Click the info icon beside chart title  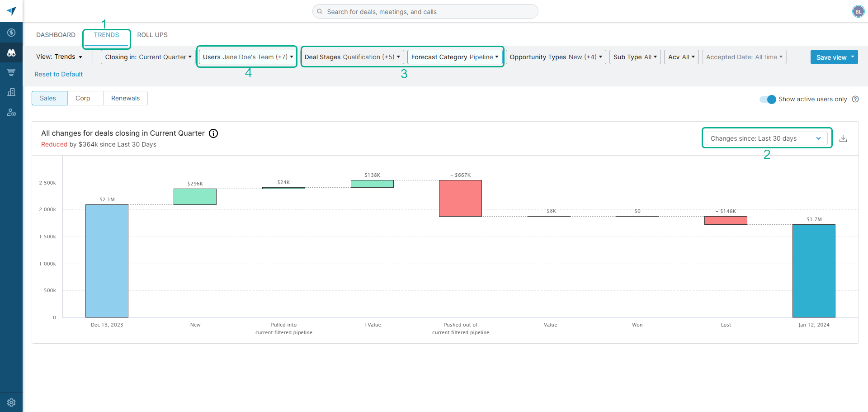pyautogui.click(x=213, y=133)
